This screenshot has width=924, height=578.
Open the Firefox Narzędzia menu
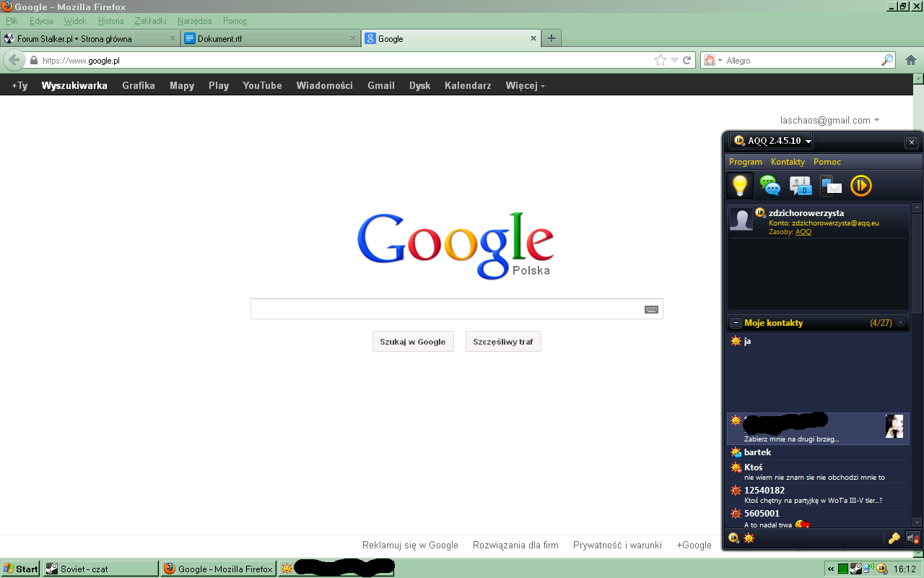click(x=195, y=21)
